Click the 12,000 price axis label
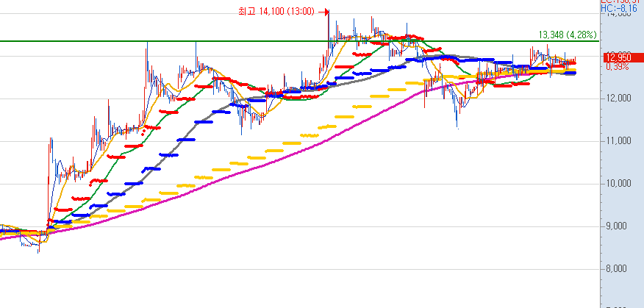 point(618,99)
